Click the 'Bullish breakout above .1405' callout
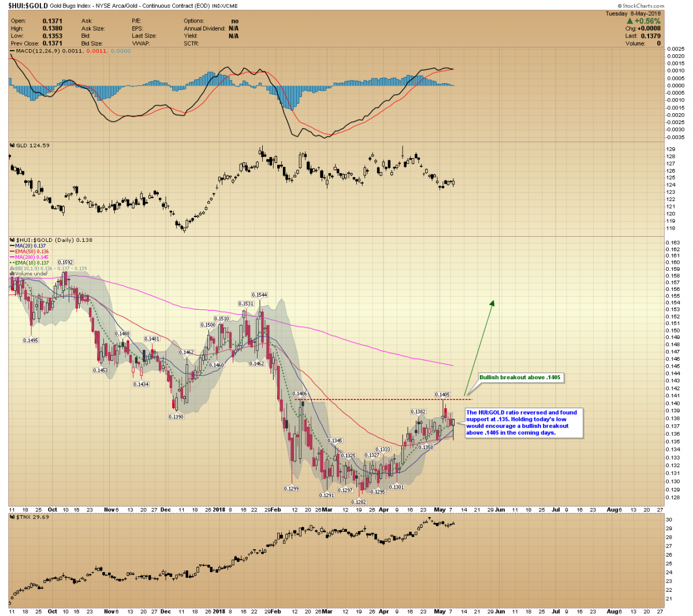 520,377
